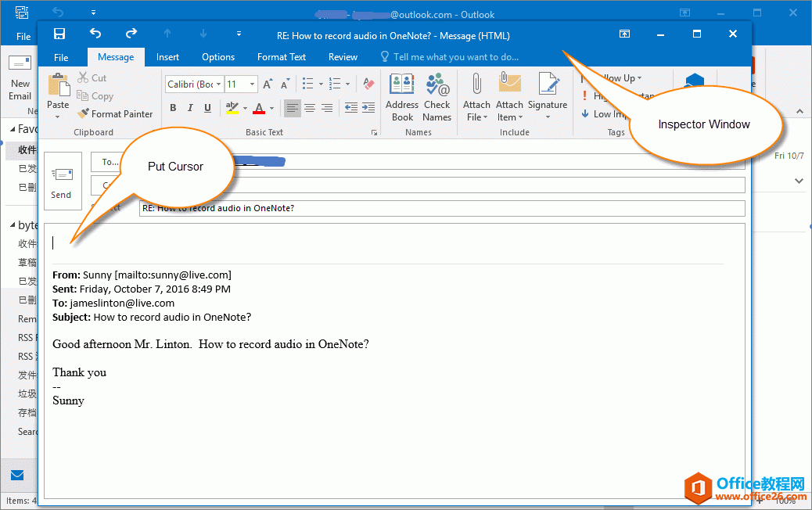Toggle underline formatting

point(207,108)
